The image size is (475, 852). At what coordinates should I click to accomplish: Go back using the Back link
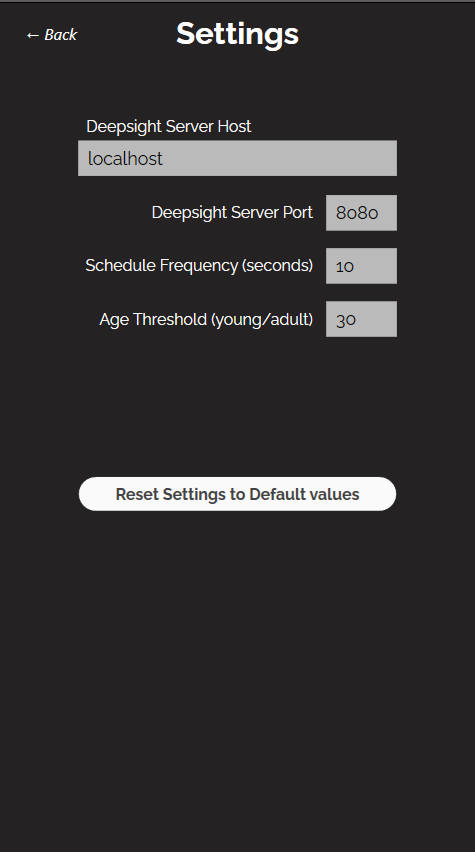[52, 35]
